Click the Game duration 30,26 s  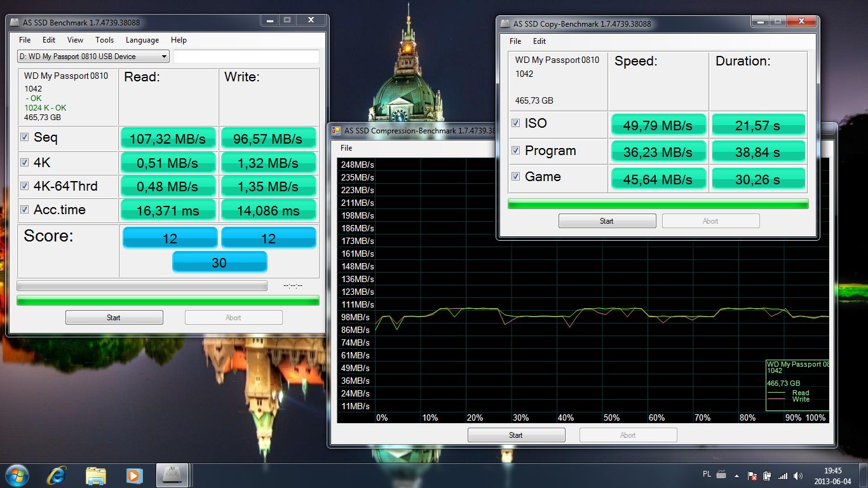(758, 179)
